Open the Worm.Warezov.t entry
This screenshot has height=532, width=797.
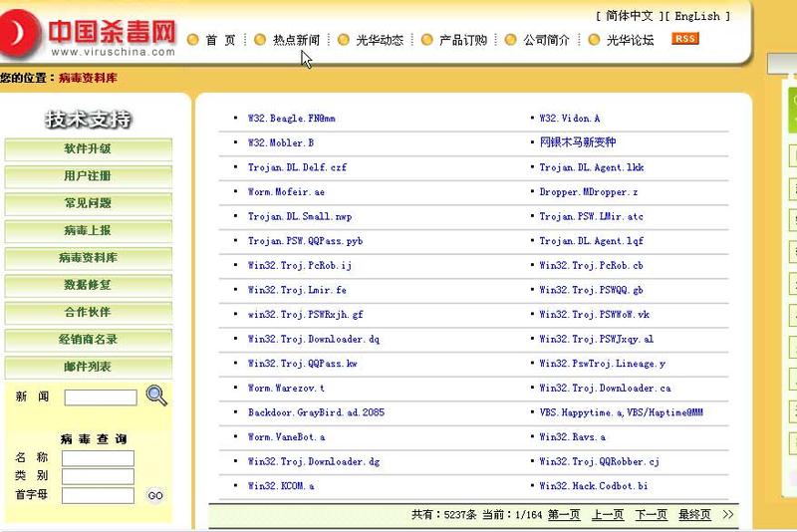pos(286,388)
